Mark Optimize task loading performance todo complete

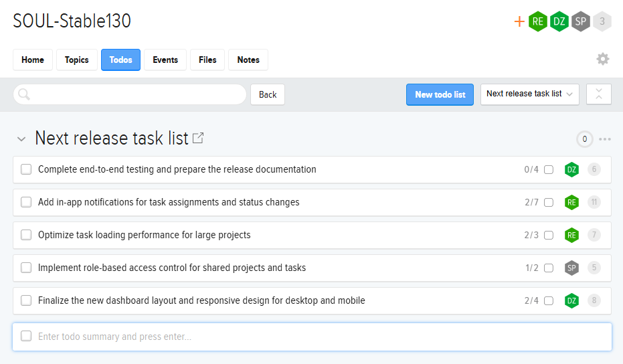pyautogui.click(x=26, y=235)
